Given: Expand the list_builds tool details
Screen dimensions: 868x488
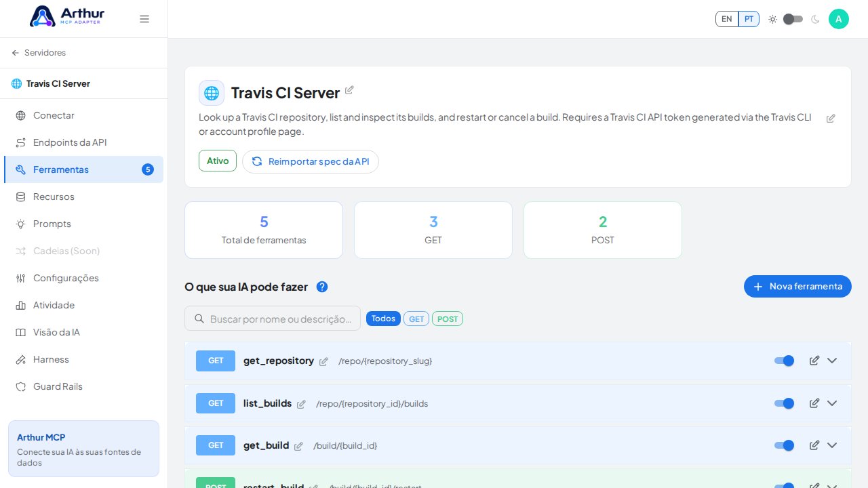Looking at the screenshot, I should (832, 403).
